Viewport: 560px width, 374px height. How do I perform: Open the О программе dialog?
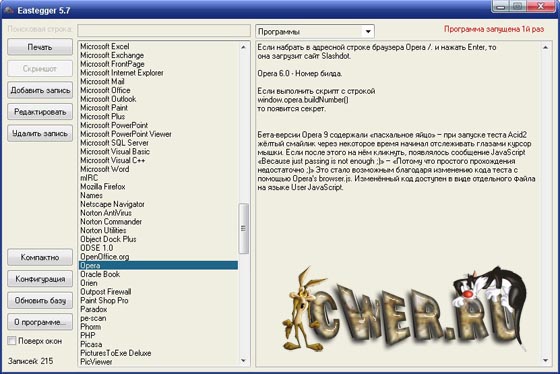40,322
